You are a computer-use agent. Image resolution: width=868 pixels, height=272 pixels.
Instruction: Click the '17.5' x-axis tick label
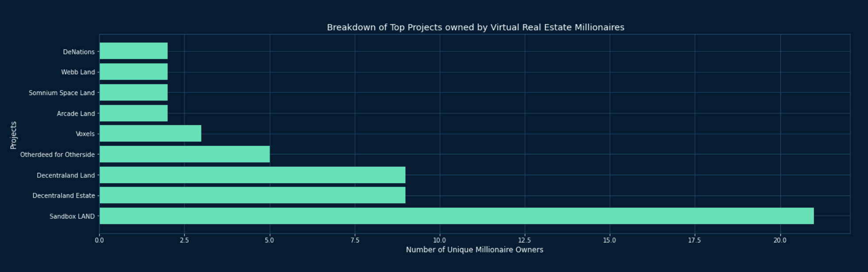click(694, 241)
